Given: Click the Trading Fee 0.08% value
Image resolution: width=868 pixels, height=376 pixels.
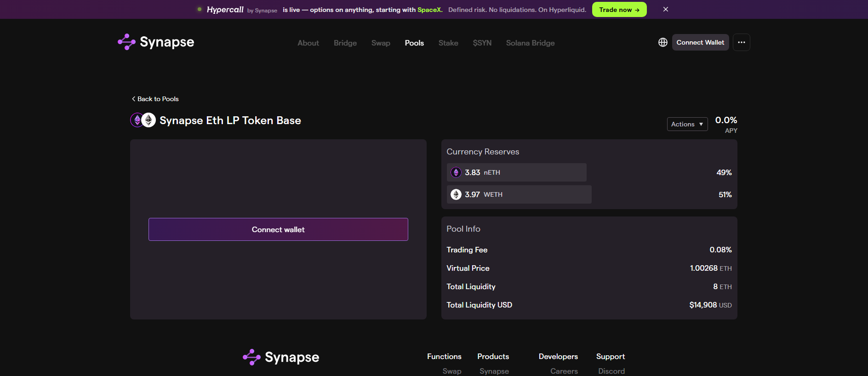Looking at the screenshot, I should [720, 250].
